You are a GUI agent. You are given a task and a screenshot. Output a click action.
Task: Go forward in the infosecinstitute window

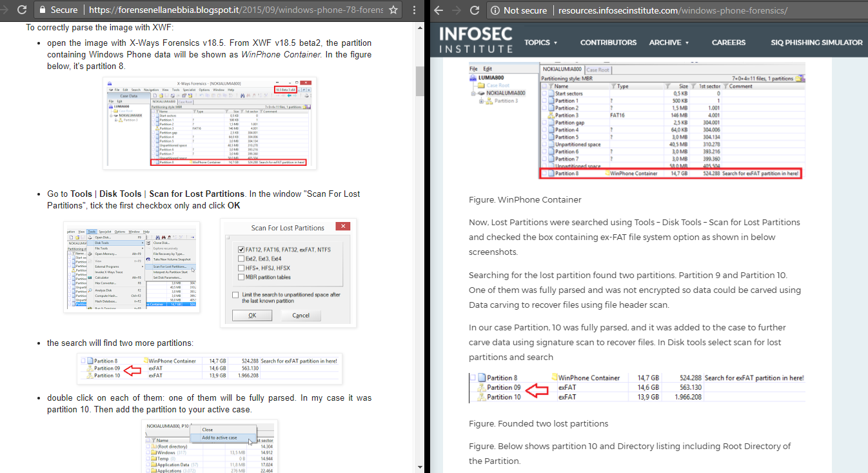[x=456, y=10]
